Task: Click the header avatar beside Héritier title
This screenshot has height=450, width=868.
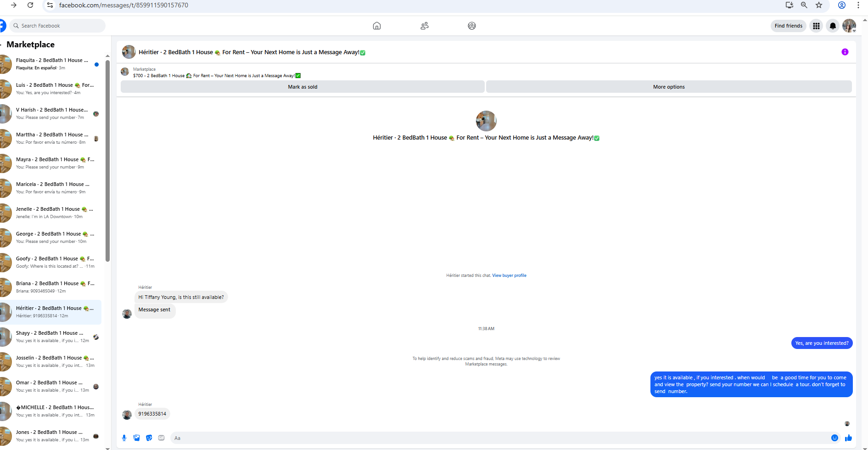Action: (x=129, y=52)
